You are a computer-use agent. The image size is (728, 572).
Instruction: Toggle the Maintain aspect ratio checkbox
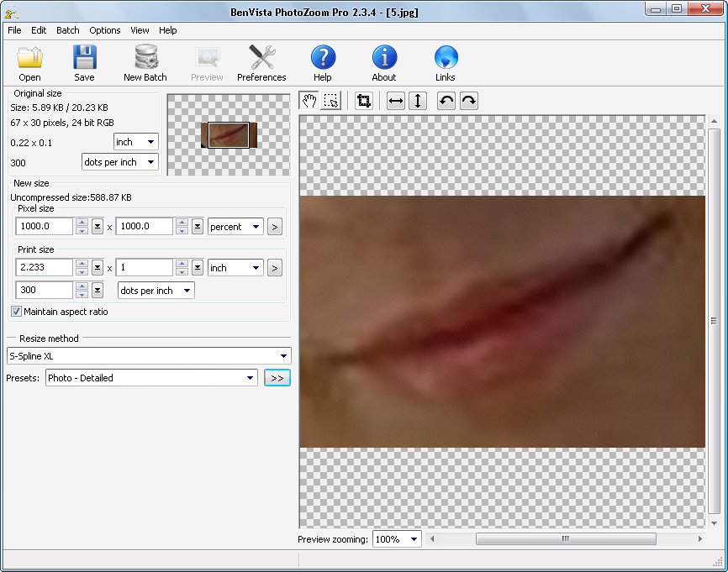click(x=17, y=312)
